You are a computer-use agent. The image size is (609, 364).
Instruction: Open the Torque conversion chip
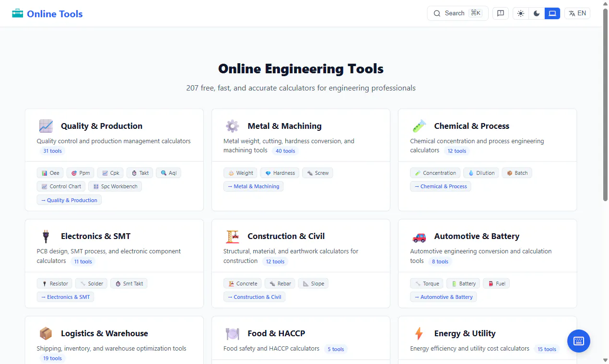(x=427, y=284)
